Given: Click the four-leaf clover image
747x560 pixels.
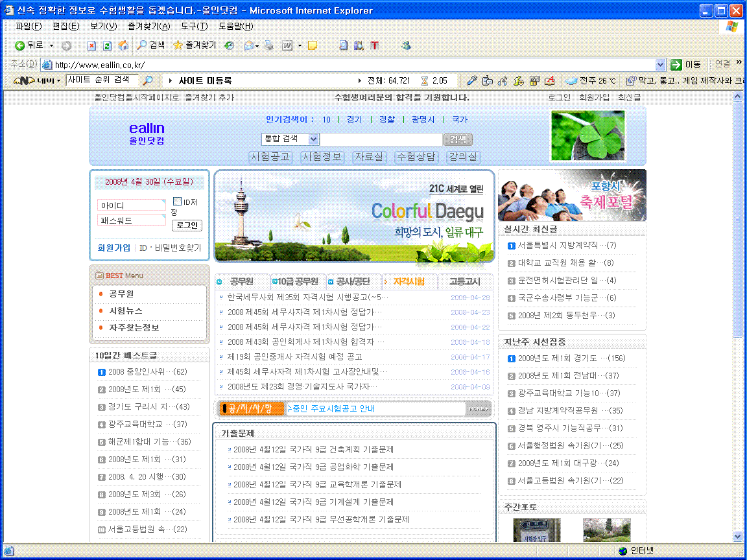Looking at the screenshot, I should (587, 135).
